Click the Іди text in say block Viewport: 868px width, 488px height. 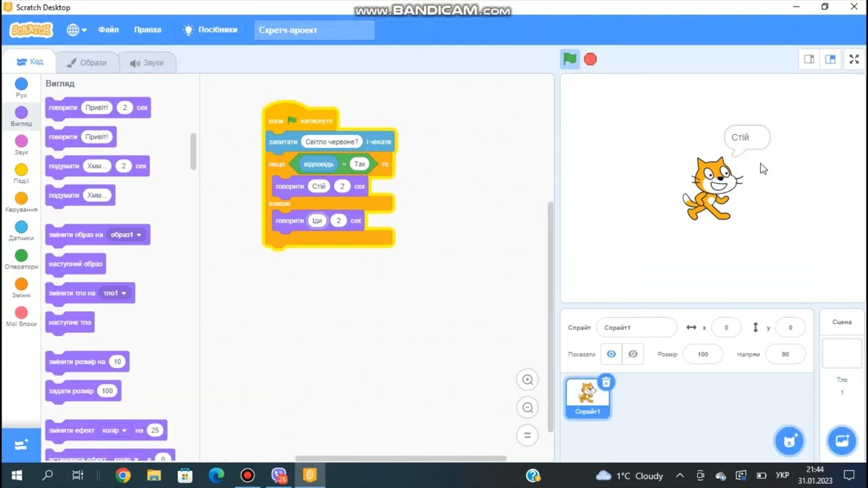(x=317, y=220)
